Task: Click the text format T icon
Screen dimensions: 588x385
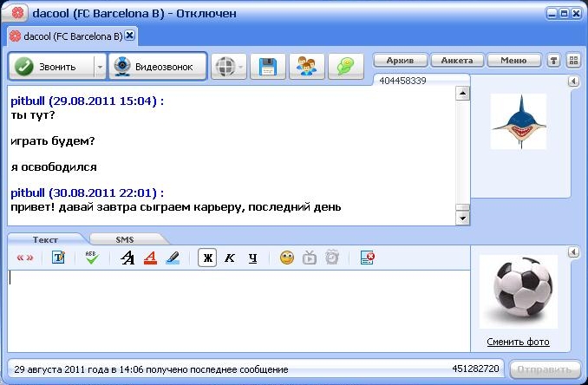Action: click(x=58, y=258)
